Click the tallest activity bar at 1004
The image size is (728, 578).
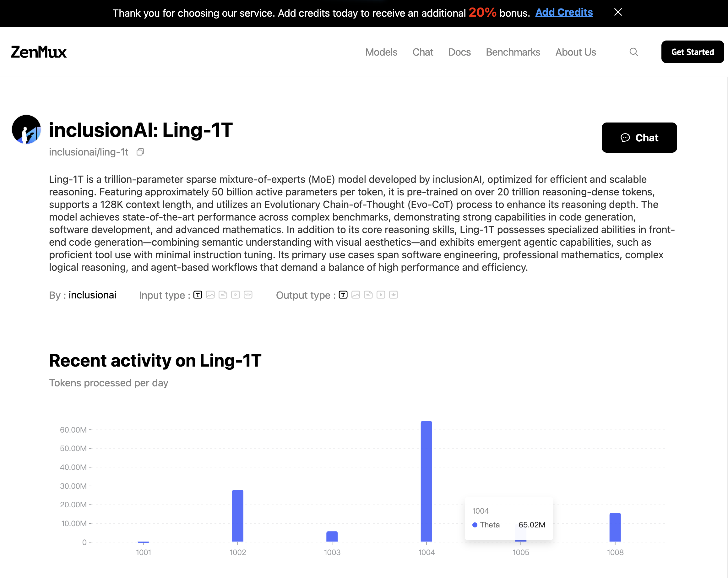coord(426,480)
